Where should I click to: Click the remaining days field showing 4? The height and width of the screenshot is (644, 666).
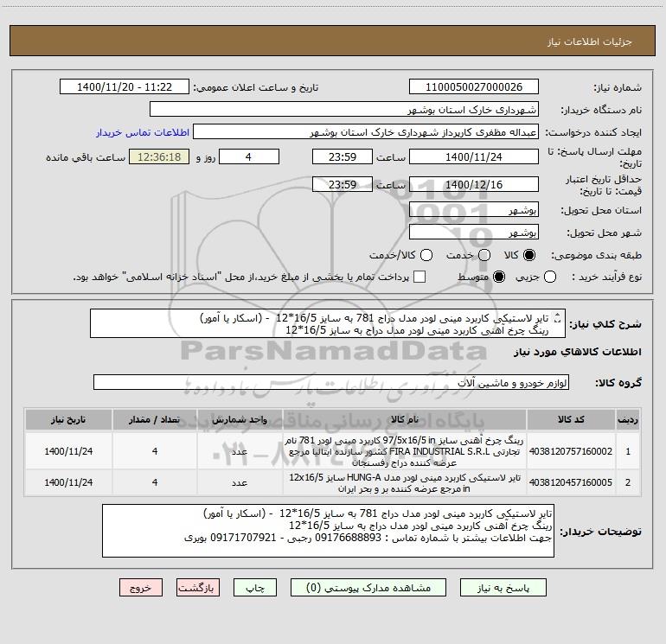pyautogui.click(x=249, y=156)
